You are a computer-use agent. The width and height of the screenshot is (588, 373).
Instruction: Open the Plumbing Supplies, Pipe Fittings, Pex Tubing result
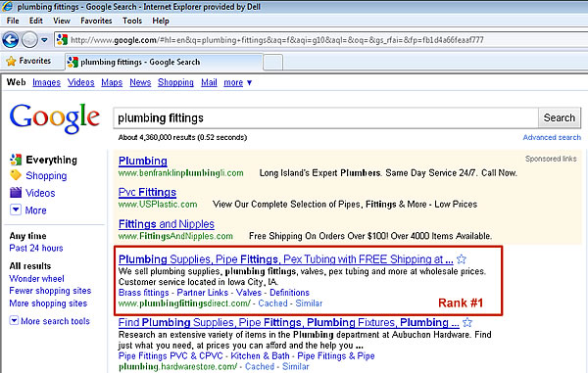(x=286, y=259)
